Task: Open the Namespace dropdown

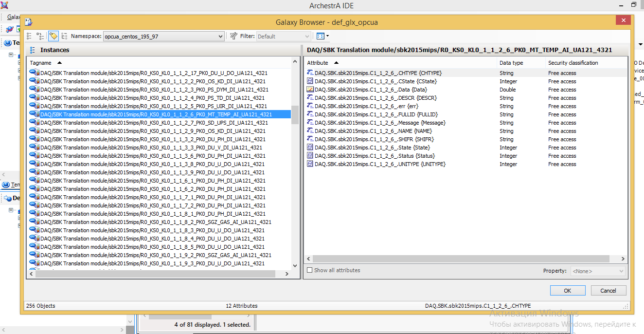Action: click(220, 37)
